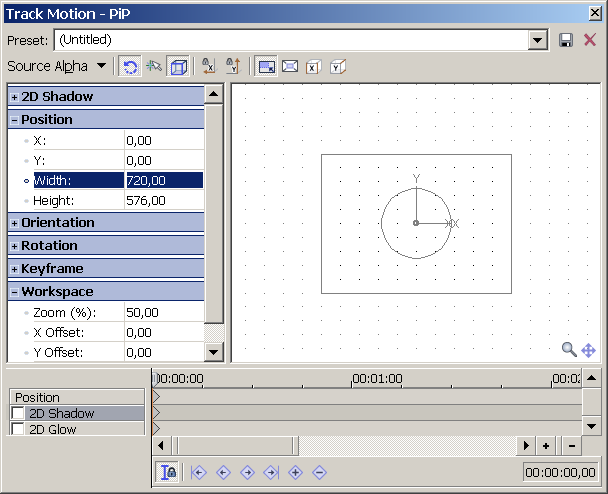Image resolution: width=608 pixels, height=494 pixels.
Task: Collapse the Workspace section
Action: pos(14,292)
